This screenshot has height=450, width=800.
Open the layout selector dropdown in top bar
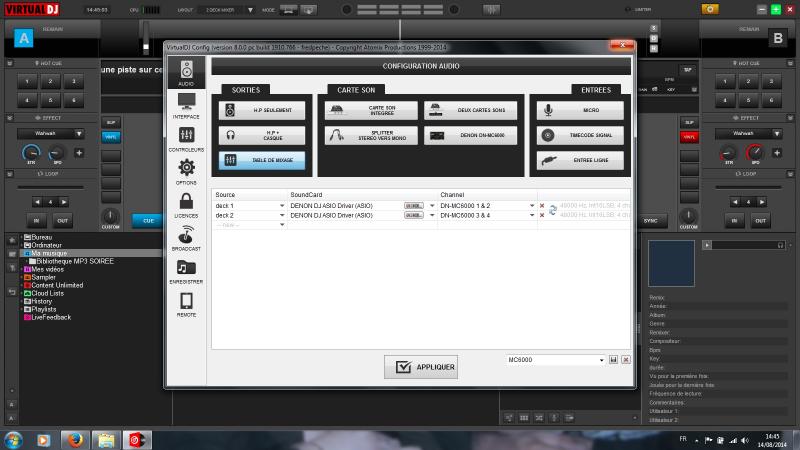[x=250, y=10]
